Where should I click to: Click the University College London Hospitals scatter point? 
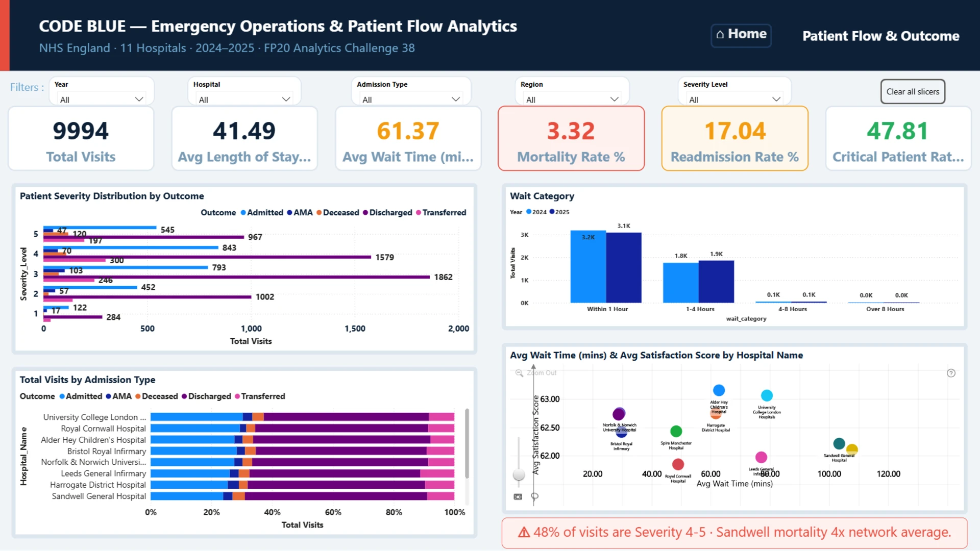coord(767,395)
